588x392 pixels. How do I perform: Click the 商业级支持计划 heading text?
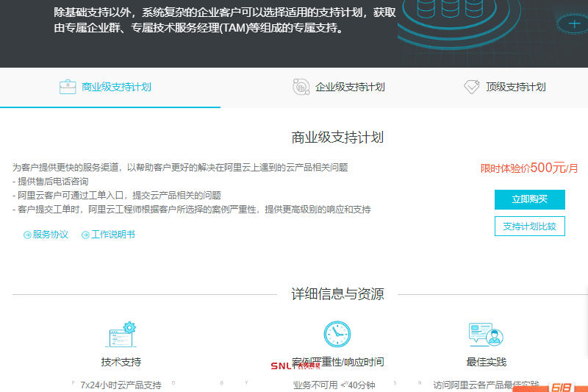(x=337, y=138)
